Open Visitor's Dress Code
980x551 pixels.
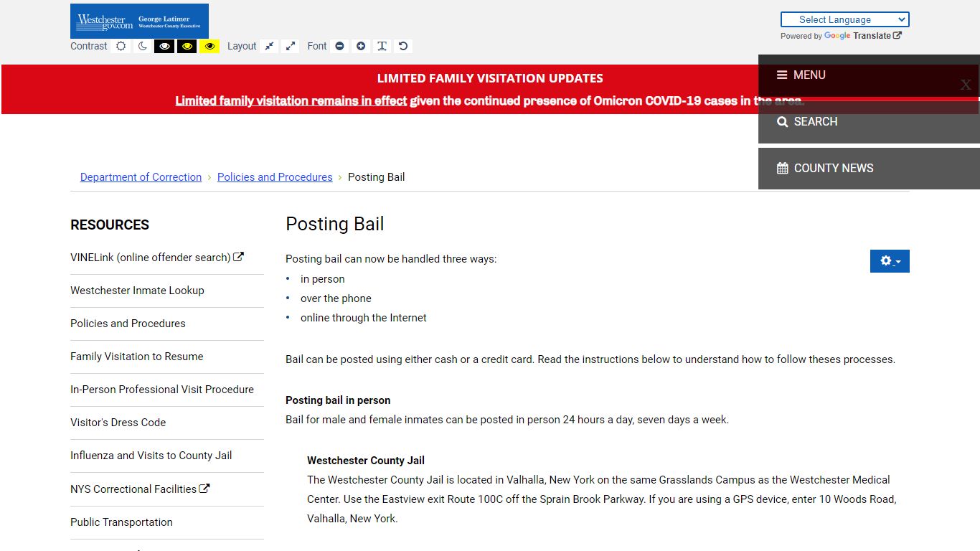click(x=118, y=423)
